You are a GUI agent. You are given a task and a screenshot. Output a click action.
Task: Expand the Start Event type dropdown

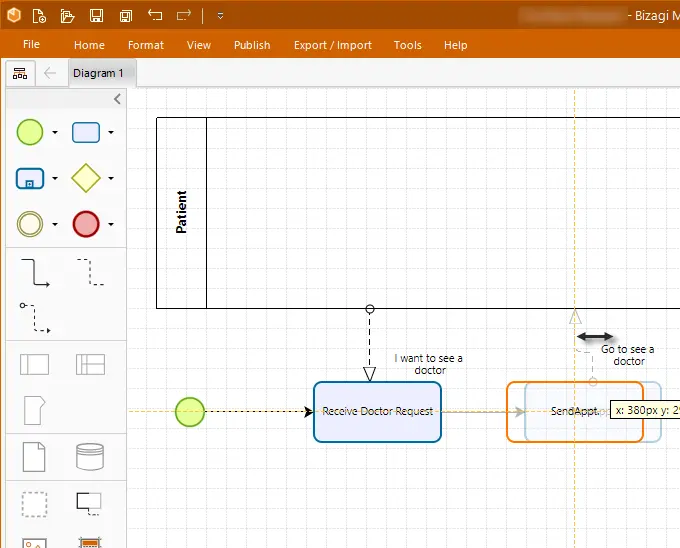[x=55, y=132]
